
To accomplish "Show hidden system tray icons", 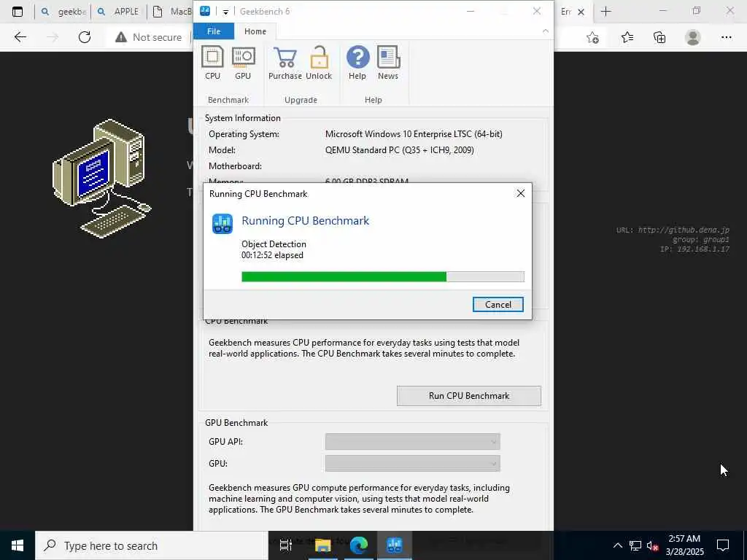I will 617,545.
